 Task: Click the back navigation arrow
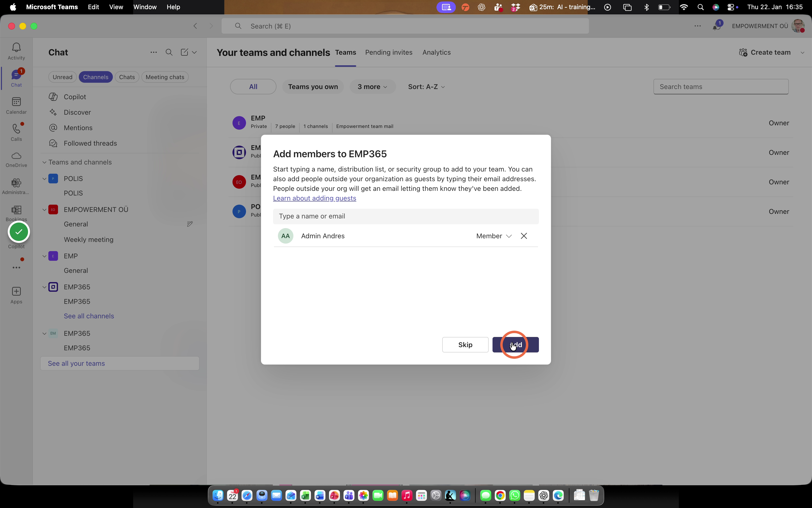pos(195,26)
